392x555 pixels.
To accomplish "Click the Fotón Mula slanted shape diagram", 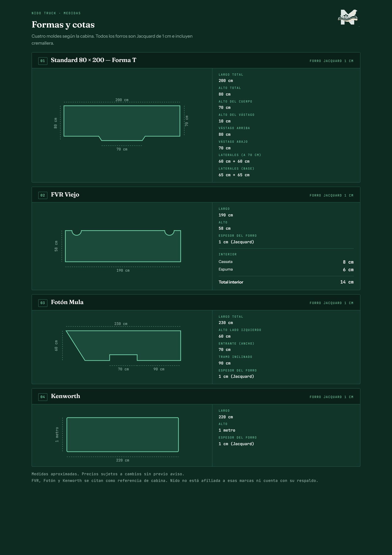I will pos(123,346).
